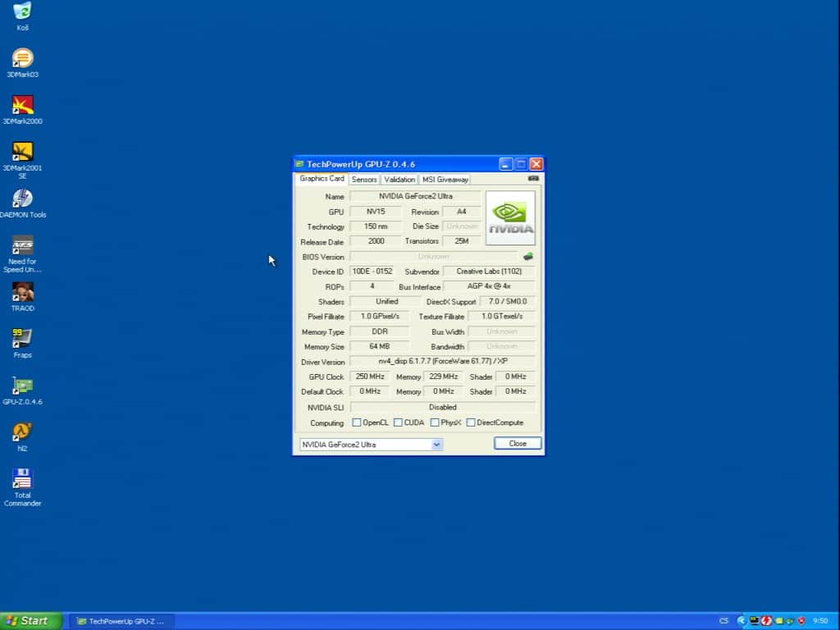Click the TechPowerUp GPU-Z taskbar button

121,622
